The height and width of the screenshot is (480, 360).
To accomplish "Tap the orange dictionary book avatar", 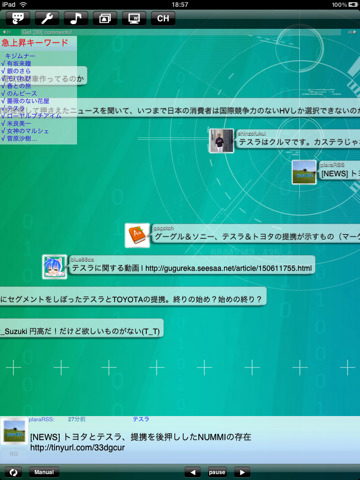I will pos(137,235).
